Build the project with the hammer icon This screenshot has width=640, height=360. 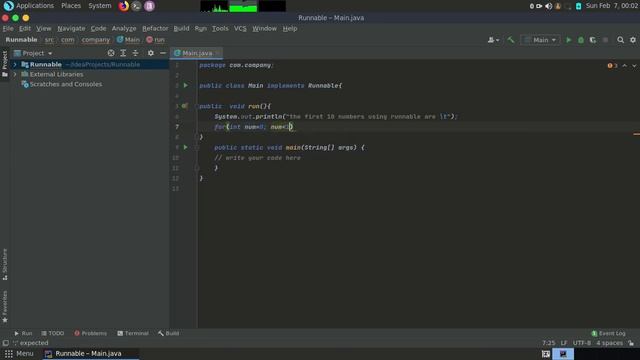(x=511, y=40)
